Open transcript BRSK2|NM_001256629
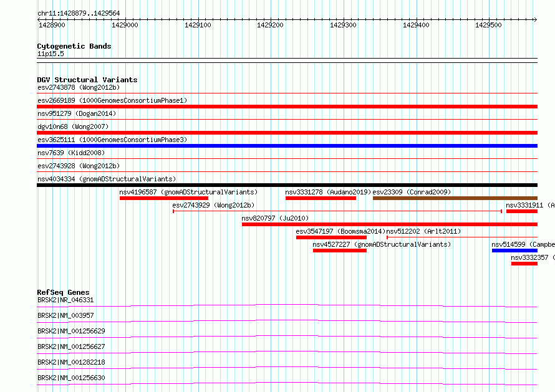Image resolution: width=555 pixels, height=392 pixels. 71,331
